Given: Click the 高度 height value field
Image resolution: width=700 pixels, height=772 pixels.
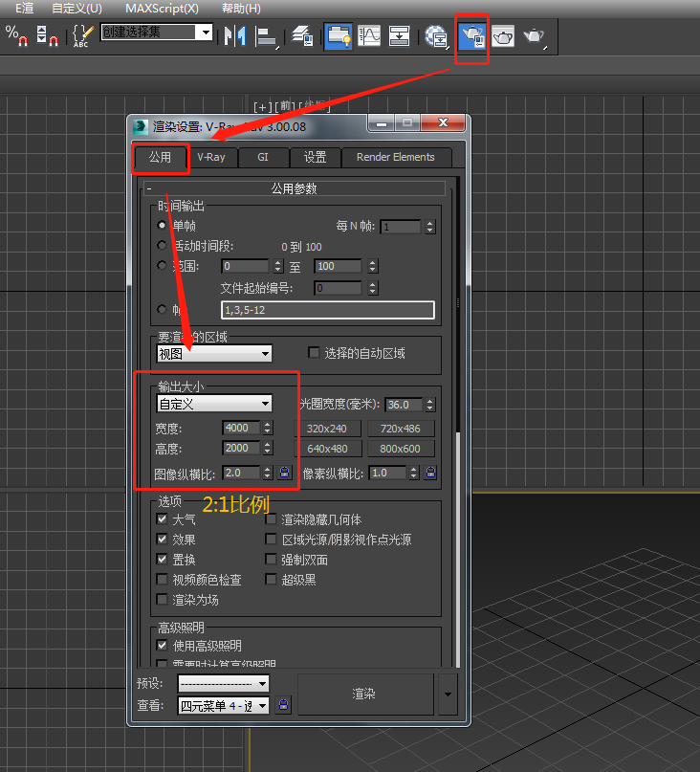Looking at the screenshot, I should click(x=241, y=448).
